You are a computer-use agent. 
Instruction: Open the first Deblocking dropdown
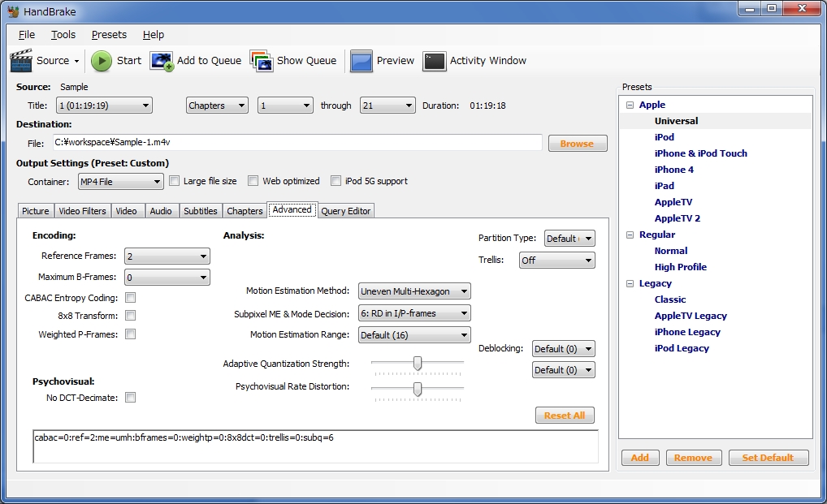[564, 349]
